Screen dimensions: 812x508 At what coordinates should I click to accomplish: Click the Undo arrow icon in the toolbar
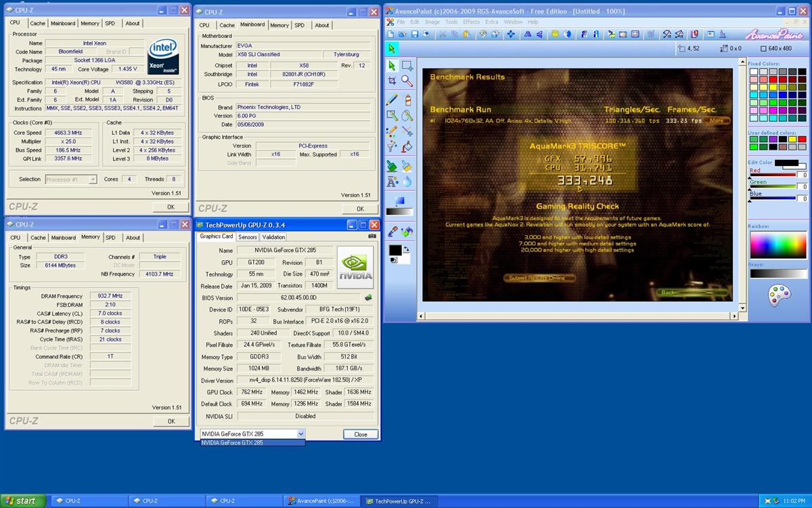click(484, 34)
